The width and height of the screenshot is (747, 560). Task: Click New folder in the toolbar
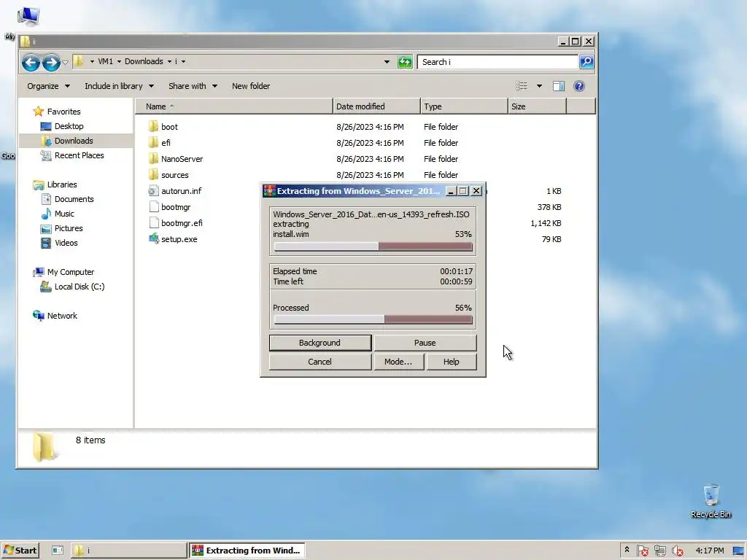(x=251, y=86)
